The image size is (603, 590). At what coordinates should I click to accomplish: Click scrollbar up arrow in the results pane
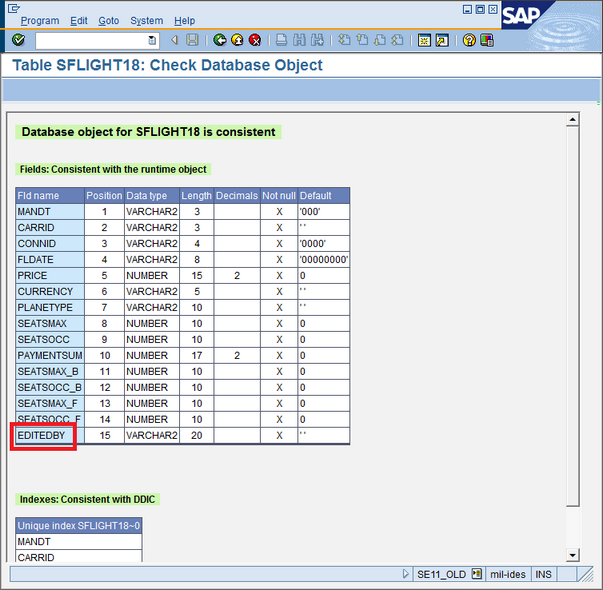pyautogui.click(x=572, y=120)
